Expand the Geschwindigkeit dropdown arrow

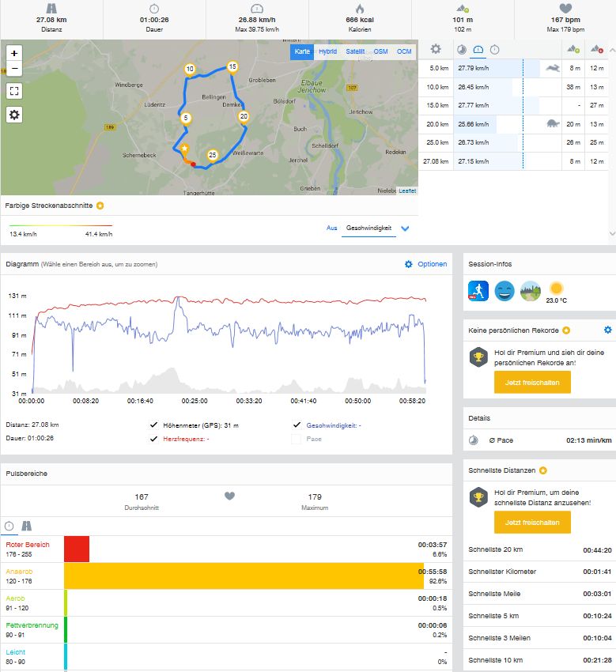tap(405, 228)
